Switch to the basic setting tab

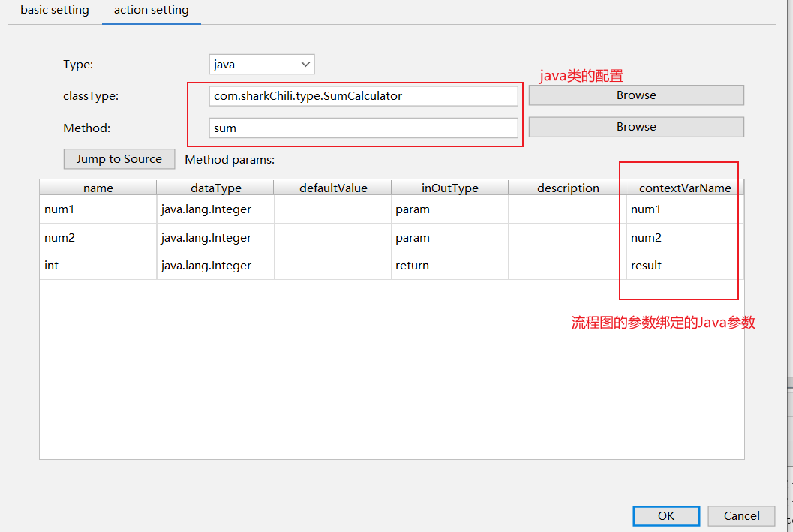54,11
